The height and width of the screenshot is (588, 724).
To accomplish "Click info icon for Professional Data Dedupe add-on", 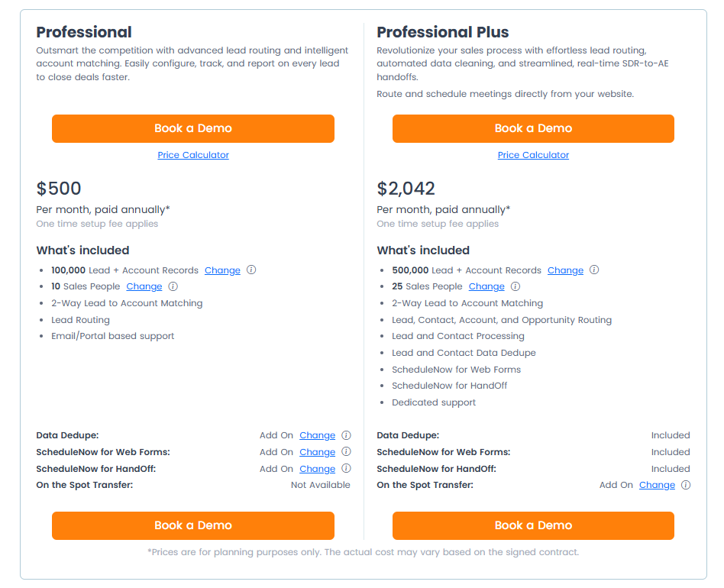I will [x=346, y=435].
